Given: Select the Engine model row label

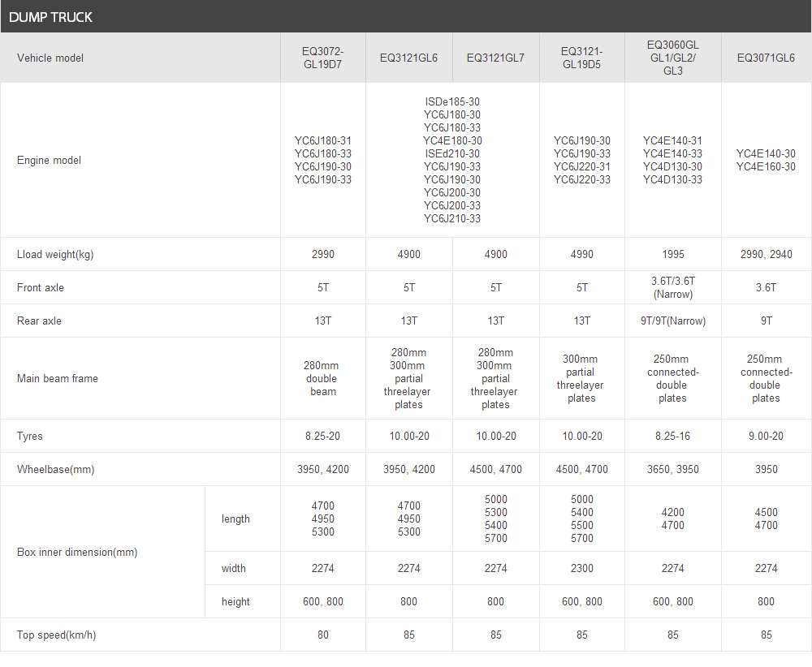Looking at the screenshot, I should 50,161.
